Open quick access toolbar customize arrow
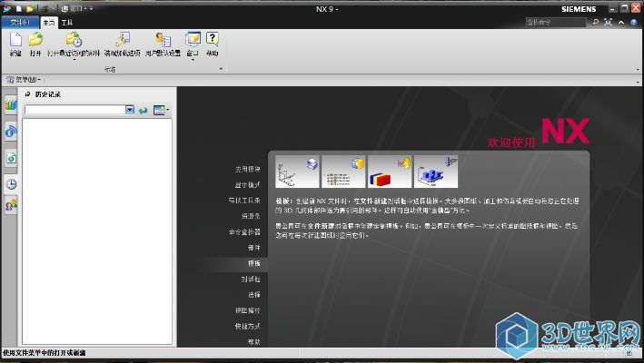The width and height of the screenshot is (644, 363). (91, 8)
